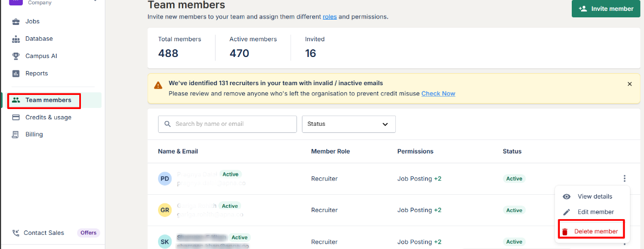This screenshot has width=644, height=249.
Task: Open the Database icon in sidebar
Action: [16, 39]
